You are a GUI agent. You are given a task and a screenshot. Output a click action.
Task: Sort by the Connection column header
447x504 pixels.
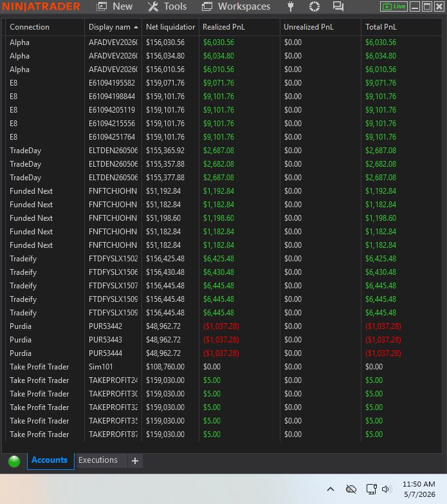(x=30, y=27)
